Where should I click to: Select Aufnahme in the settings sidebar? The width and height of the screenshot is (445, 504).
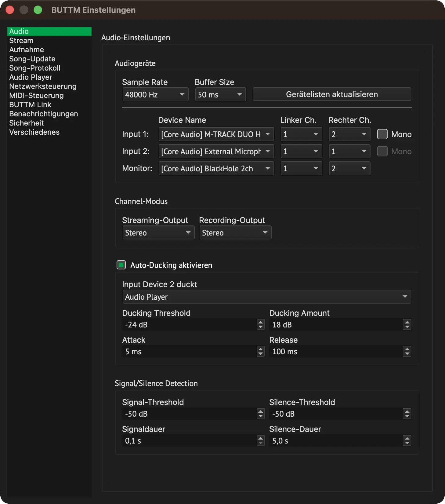(x=49, y=50)
